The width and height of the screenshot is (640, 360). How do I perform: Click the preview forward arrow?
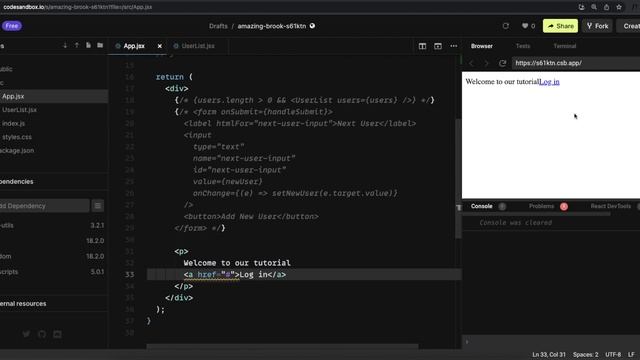(x=487, y=63)
